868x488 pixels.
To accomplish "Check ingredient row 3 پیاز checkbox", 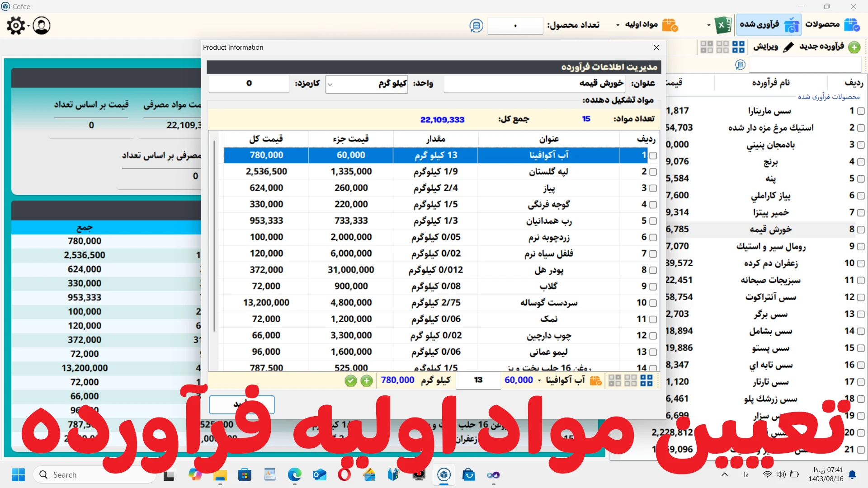I will [653, 188].
